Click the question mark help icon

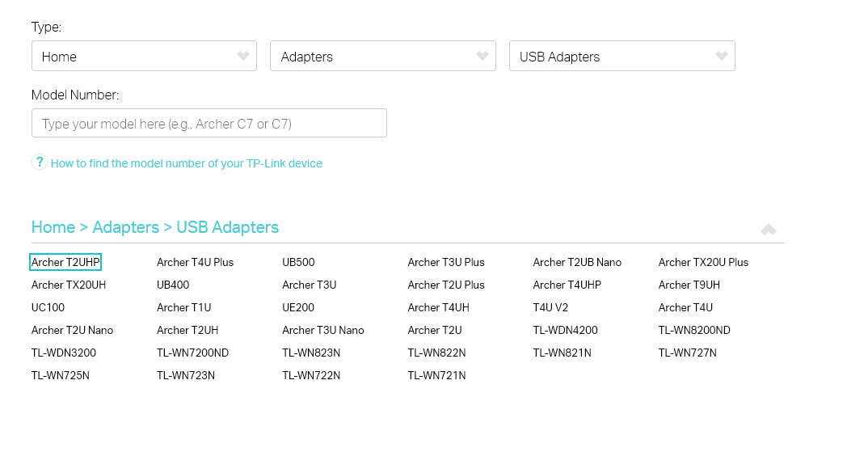pos(40,163)
